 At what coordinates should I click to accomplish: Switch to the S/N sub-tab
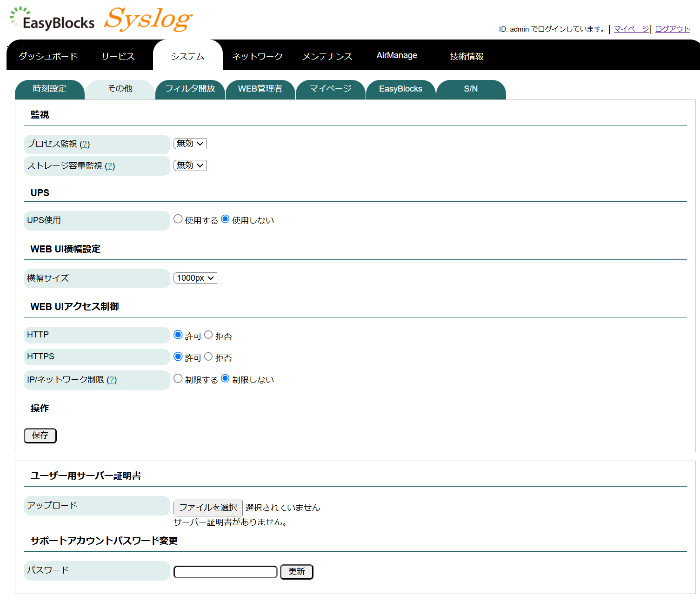tap(471, 89)
